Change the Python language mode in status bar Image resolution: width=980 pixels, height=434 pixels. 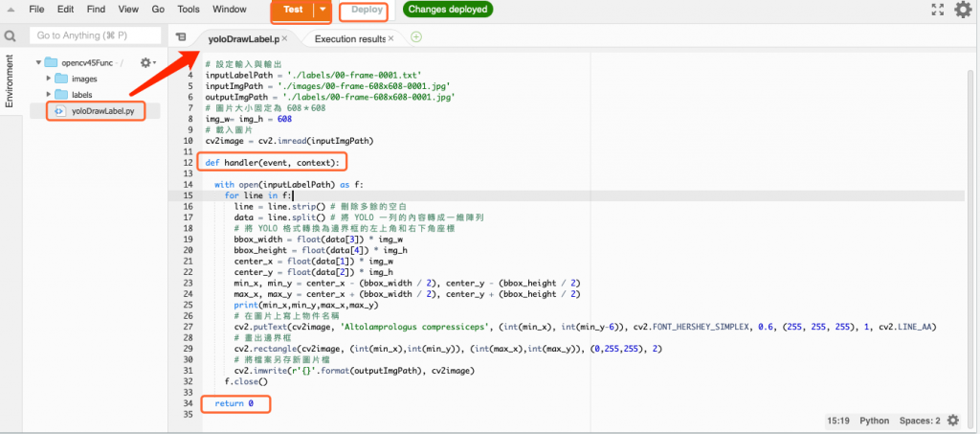click(875, 421)
